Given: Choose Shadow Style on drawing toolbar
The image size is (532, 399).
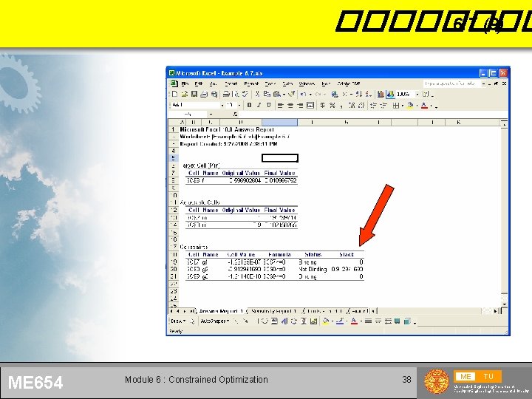Looking at the screenshot, I should pyautogui.click(x=397, y=321).
